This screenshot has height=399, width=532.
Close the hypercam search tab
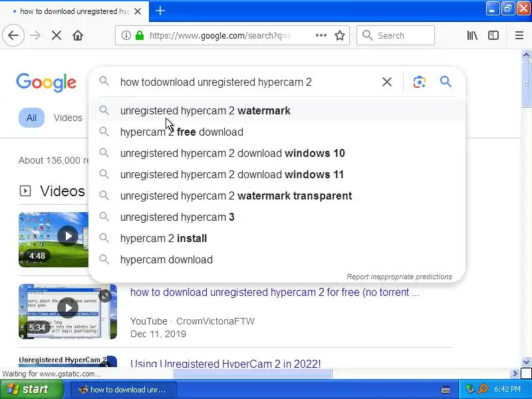pos(138,11)
